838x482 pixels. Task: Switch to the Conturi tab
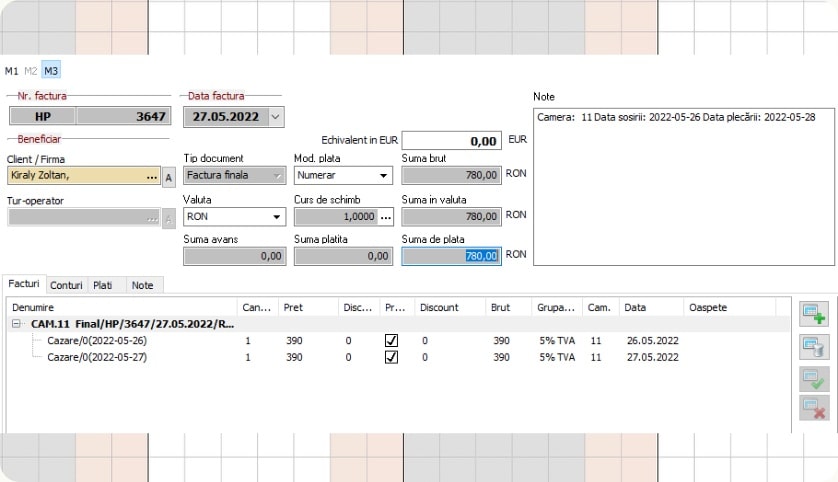pos(66,285)
